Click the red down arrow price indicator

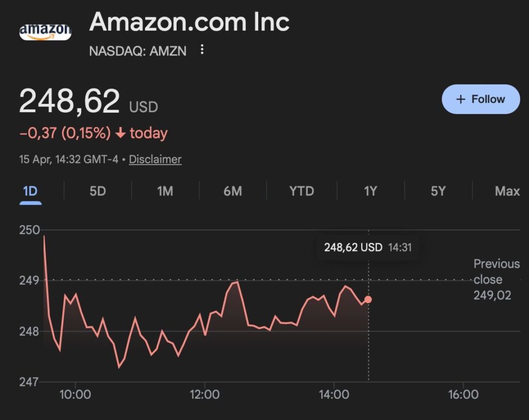[120, 134]
